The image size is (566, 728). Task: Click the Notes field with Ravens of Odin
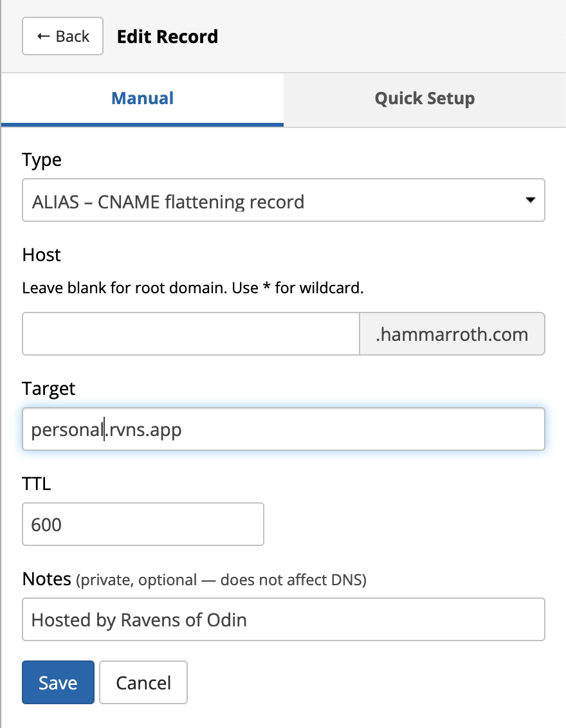point(283,619)
